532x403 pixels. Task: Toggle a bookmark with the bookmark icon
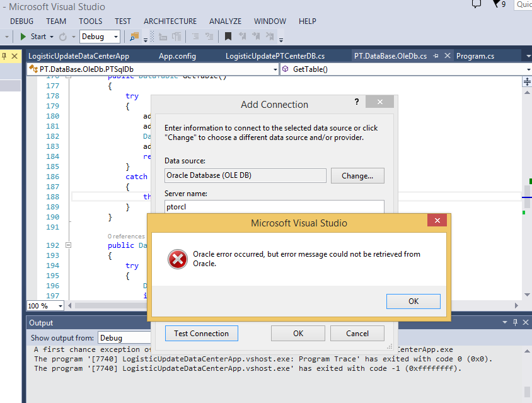tap(228, 37)
